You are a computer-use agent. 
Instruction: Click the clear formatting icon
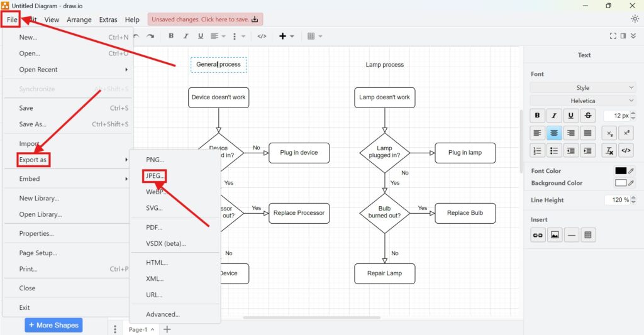(609, 151)
